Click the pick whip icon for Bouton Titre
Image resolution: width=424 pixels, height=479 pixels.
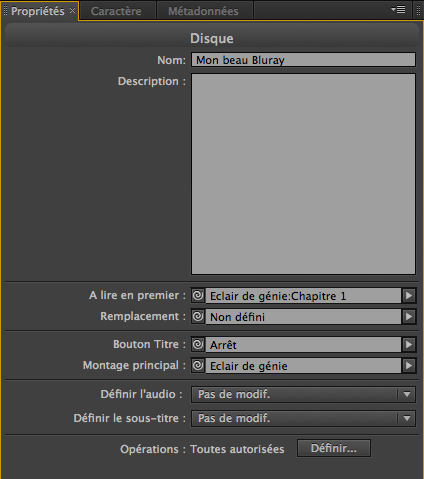click(198, 344)
